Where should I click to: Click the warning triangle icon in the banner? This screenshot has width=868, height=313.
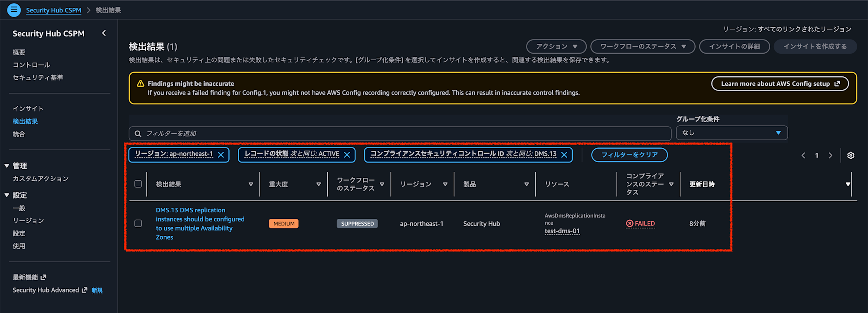point(141,84)
